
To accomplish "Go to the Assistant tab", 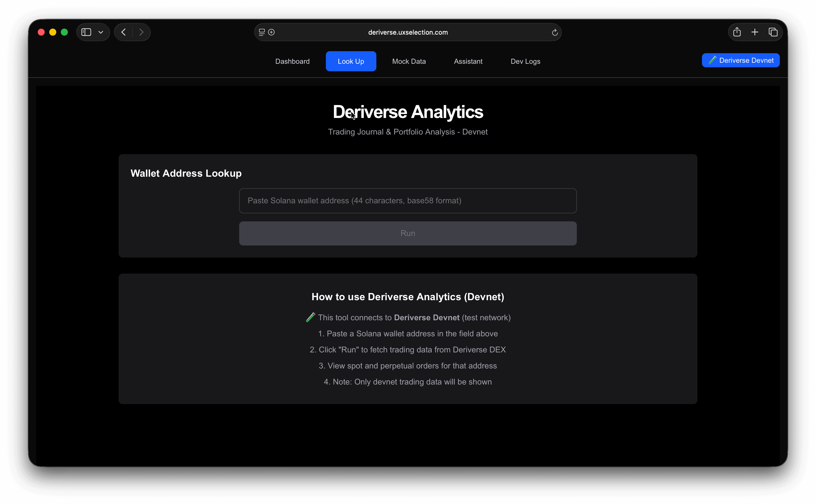I will pyautogui.click(x=468, y=61).
